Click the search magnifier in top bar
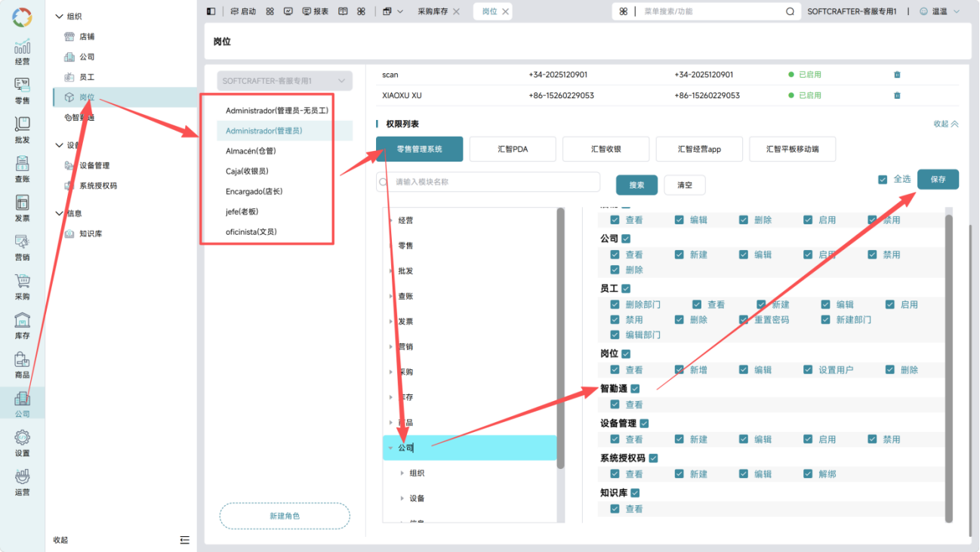This screenshot has width=980, height=552. (x=790, y=11)
